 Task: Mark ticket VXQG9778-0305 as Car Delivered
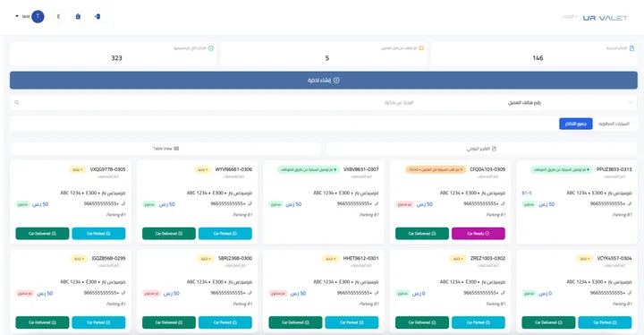[x=42, y=234]
